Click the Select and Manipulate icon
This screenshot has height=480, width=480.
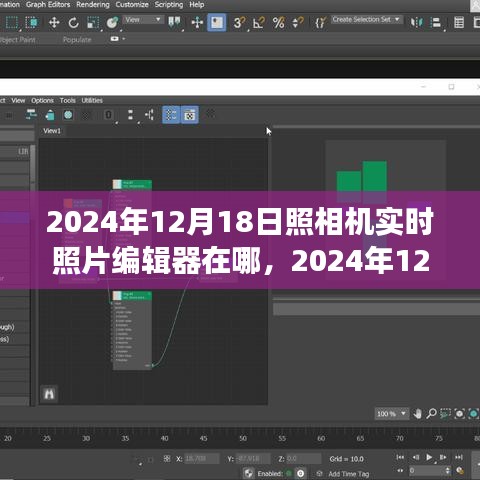(197, 23)
